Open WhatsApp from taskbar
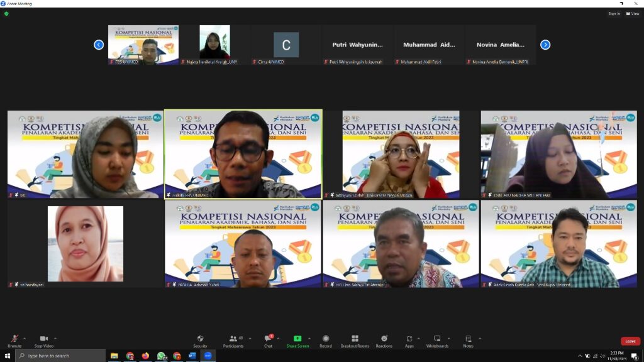The image size is (644, 362). [162, 356]
